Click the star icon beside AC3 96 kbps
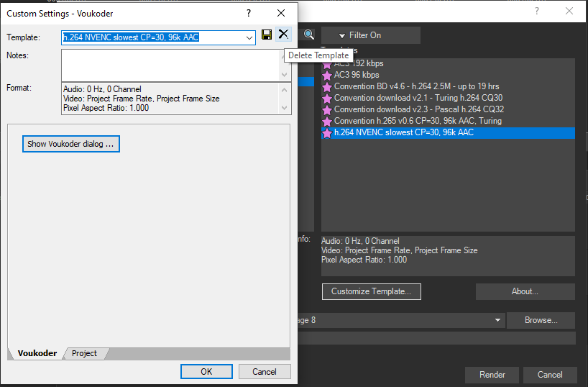Screen dimensions: 588x387 (328, 75)
